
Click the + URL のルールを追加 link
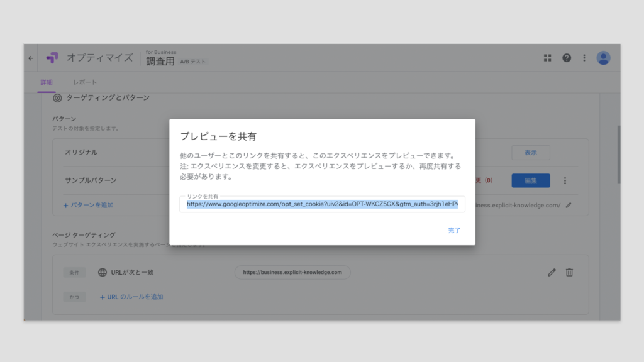(x=131, y=297)
